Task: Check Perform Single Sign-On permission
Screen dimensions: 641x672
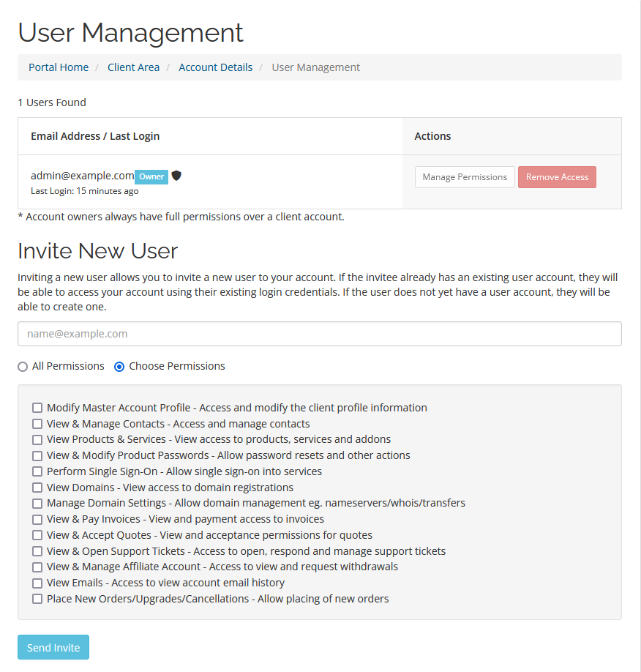Action: pyautogui.click(x=37, y=471)
